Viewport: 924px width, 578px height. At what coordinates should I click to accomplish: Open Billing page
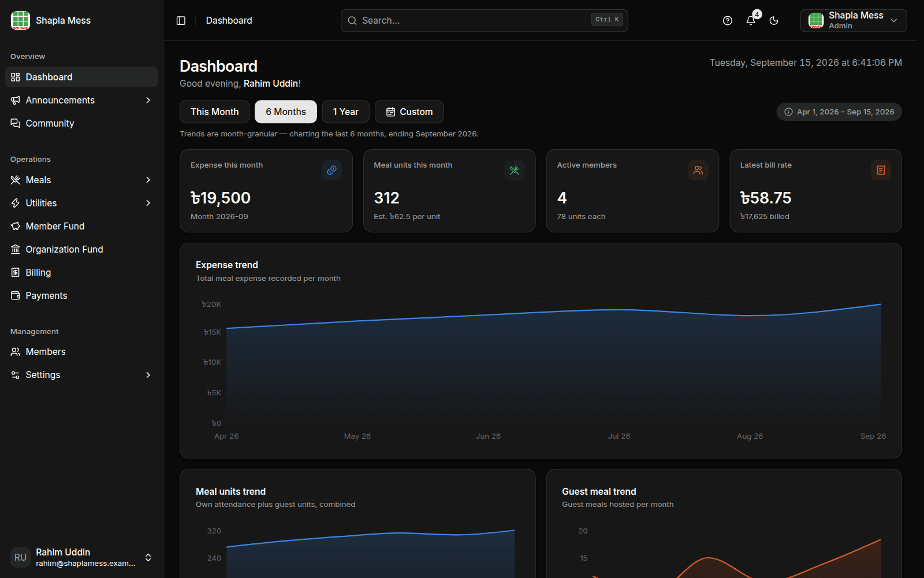[x=81, y=272]
